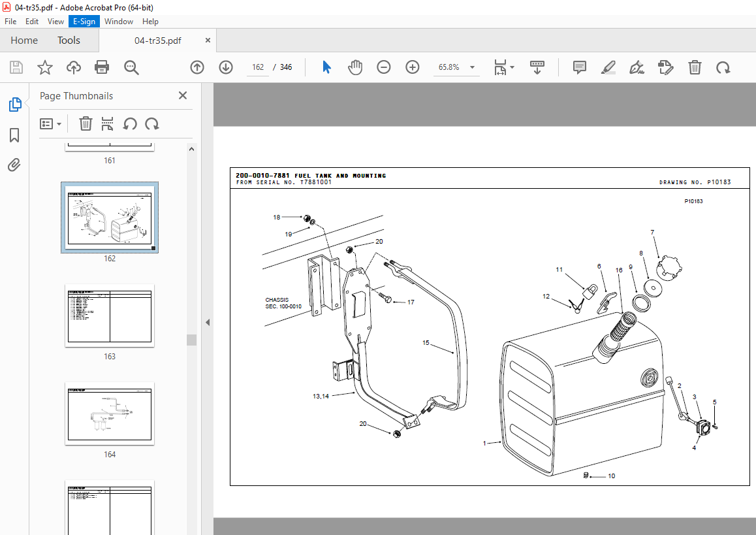Open the find text magnifier tool

tap(131, 67)
